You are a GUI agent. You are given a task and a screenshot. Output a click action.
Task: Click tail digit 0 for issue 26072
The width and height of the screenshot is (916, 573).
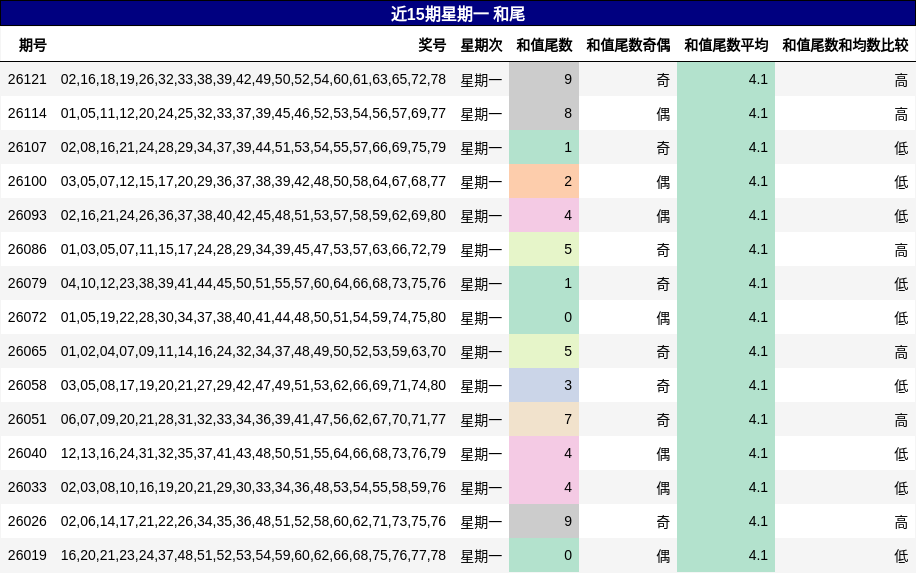pos(544,317)
